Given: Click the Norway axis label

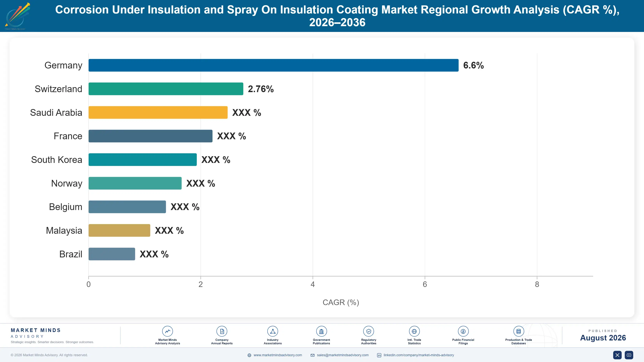Looking at the screenshot, I should pyautogui.click(x=67, y=184).
